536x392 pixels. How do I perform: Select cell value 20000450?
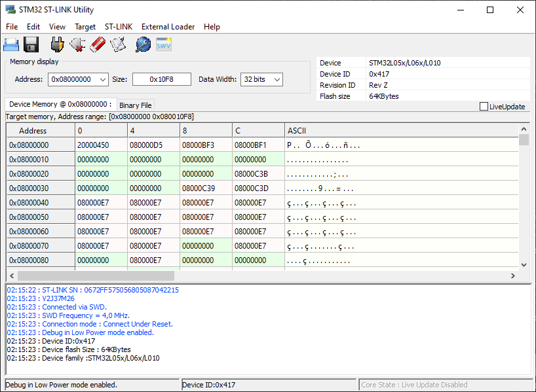click(101, 145)
